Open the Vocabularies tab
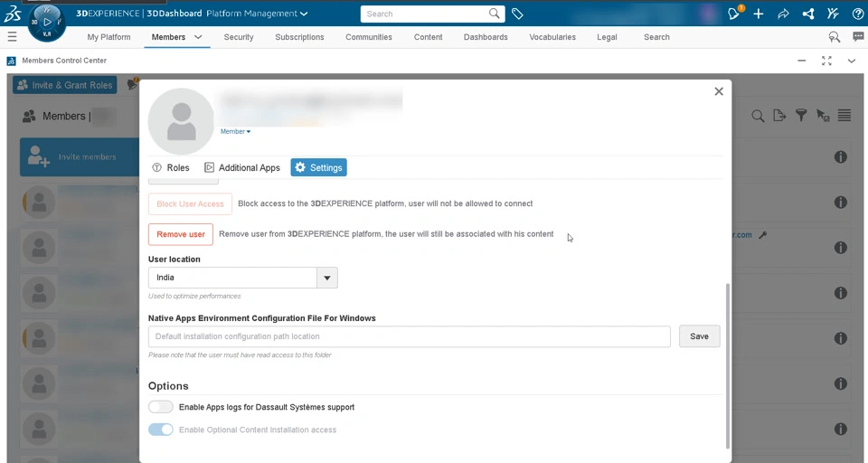This screenshot has height=463, width=868. 552,37
